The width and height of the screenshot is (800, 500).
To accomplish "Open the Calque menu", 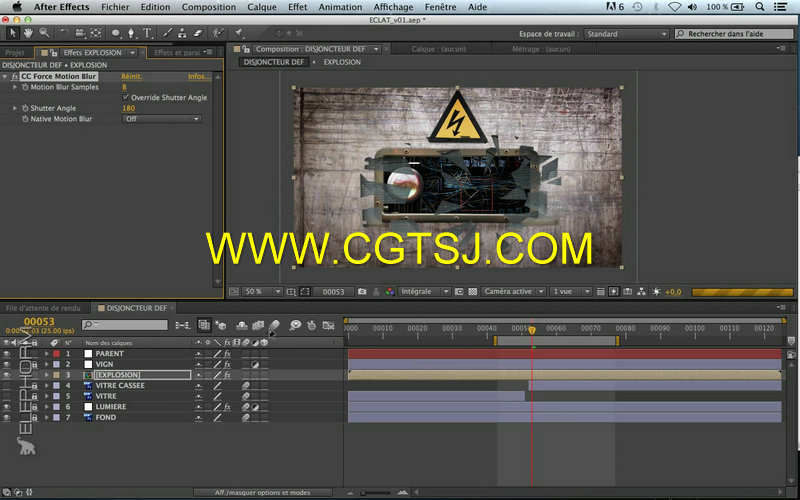I will (x=262, y=7).
